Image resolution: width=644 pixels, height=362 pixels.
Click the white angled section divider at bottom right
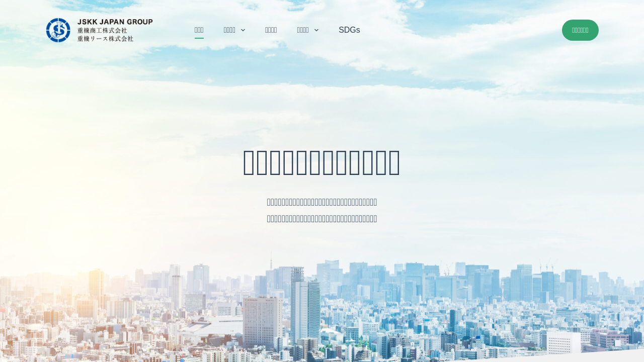(604, 356)
